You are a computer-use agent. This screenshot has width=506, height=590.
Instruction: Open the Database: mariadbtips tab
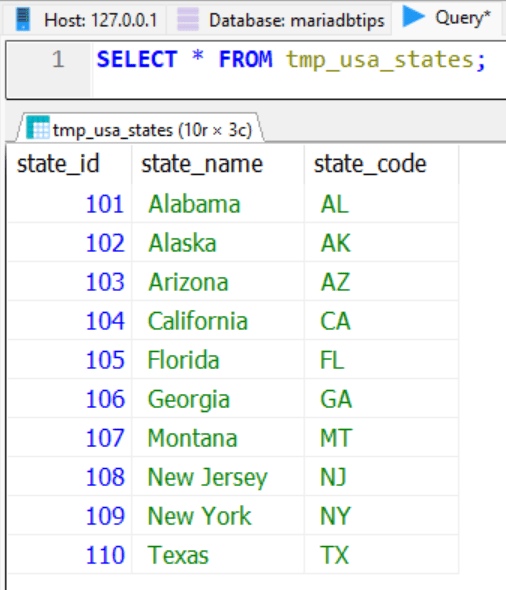[280, 20]
